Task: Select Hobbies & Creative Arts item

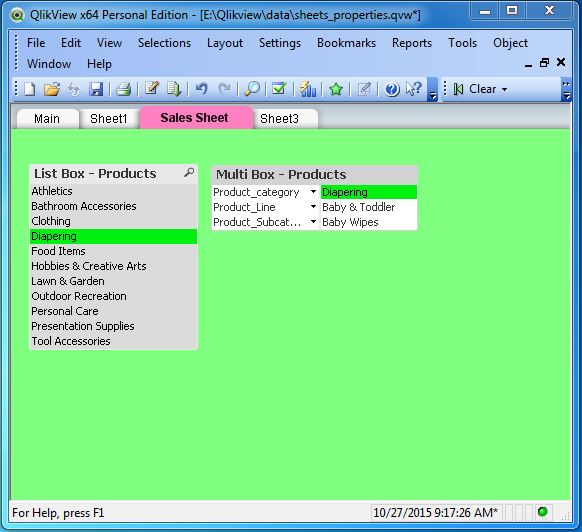Action: (x=114, y=266)
